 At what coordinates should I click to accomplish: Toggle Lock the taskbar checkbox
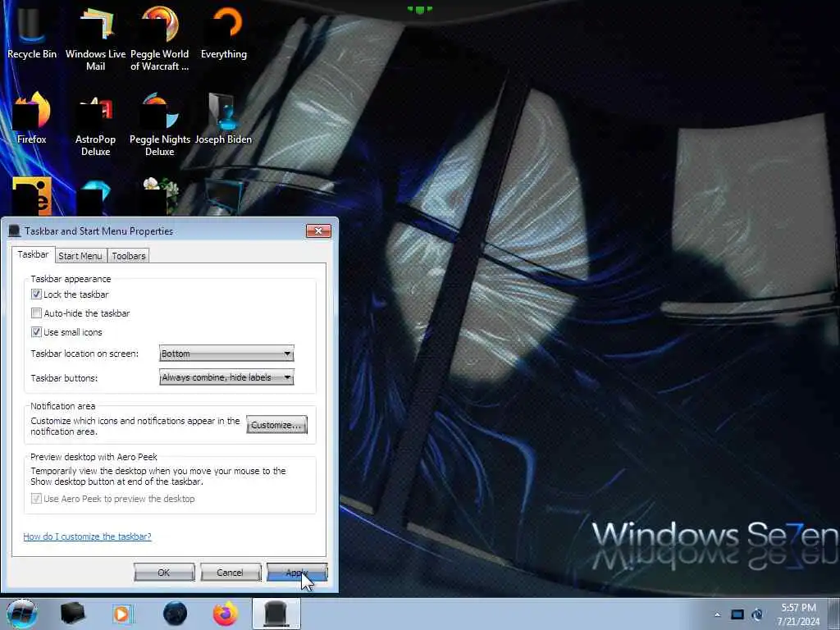pos(36,294)
